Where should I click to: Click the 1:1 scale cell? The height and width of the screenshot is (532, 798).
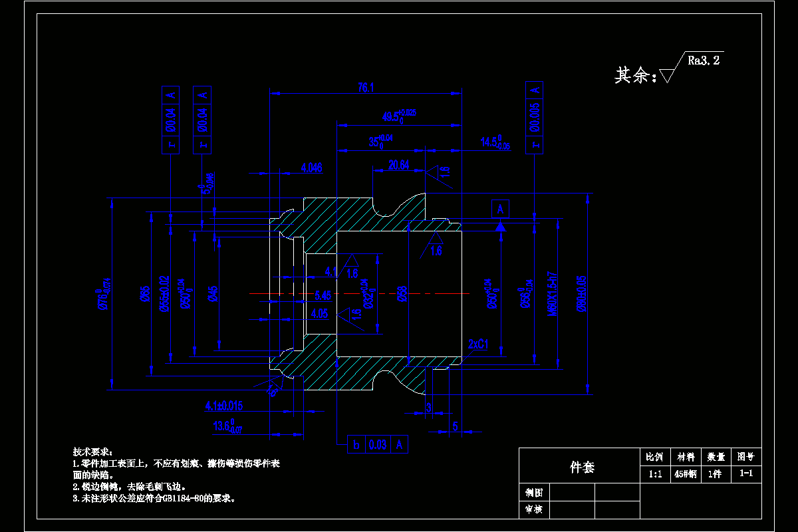pyautogui.click(x=655, y=474)
